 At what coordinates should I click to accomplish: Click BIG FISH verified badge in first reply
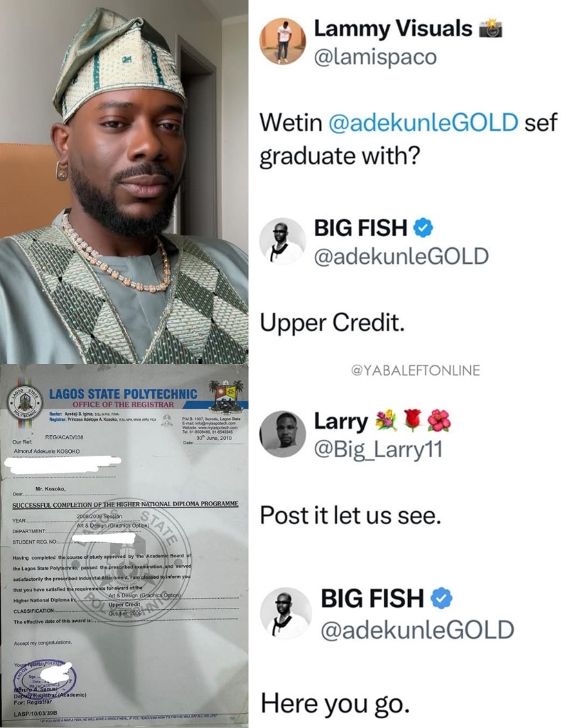click(423, 228)
